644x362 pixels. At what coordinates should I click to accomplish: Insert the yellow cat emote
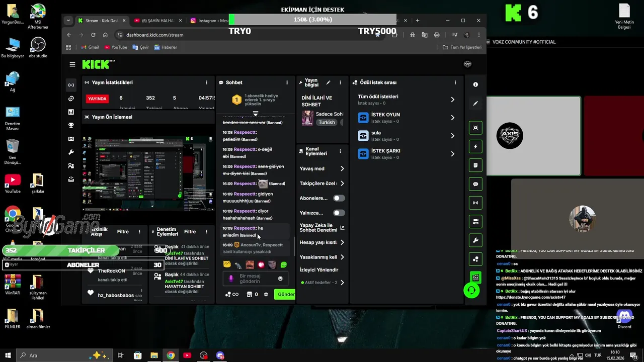pyautogui.click(x=227, y=264)
